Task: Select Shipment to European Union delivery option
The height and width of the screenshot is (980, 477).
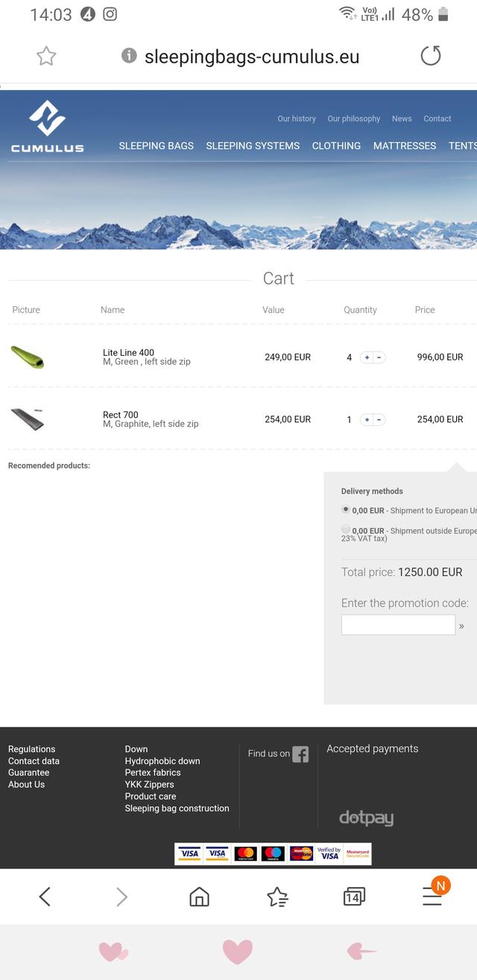Action: 346,509
